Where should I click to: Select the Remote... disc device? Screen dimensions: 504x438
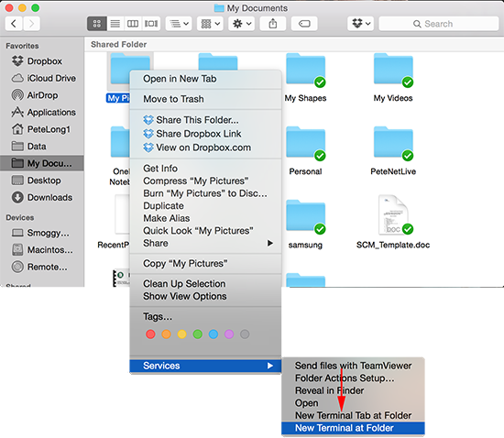pos(42,267)
